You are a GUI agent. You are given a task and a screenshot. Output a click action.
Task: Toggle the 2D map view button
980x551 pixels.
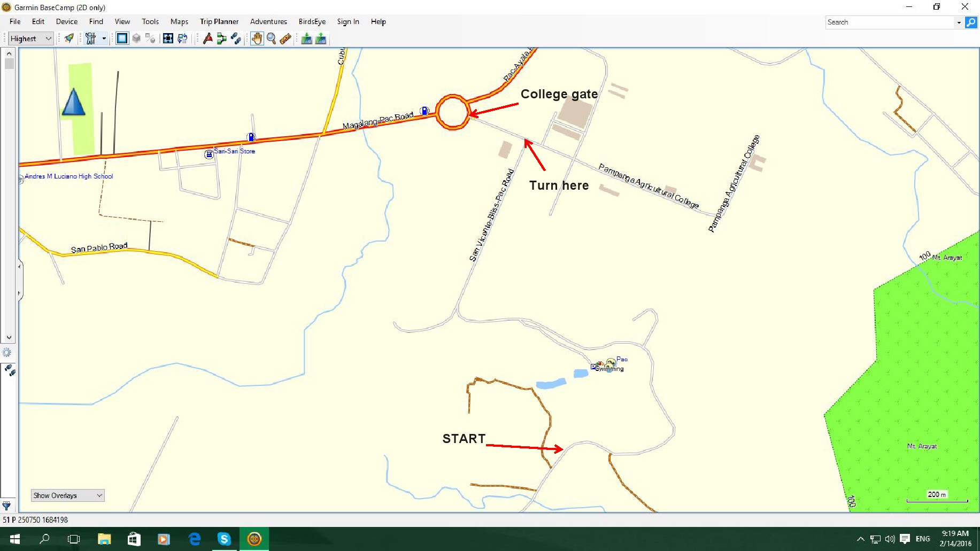pos(122,38)
